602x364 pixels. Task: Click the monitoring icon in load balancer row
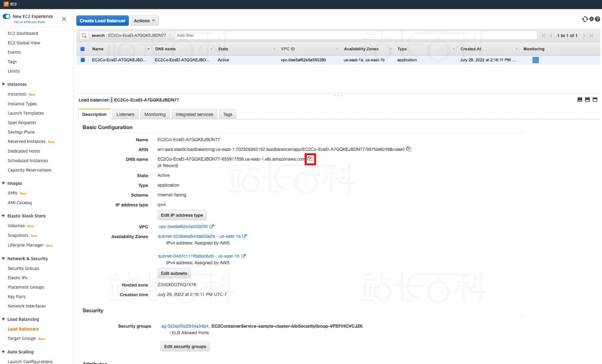(x=535, y=60)
